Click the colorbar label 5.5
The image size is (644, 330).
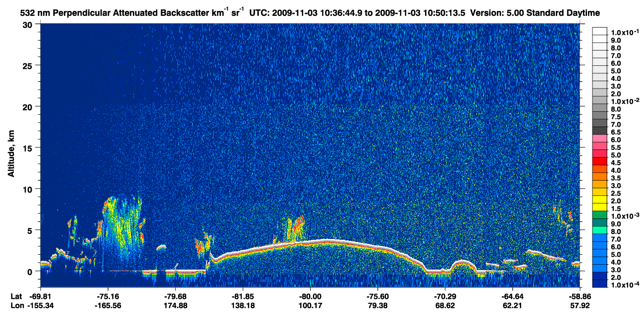[x=616, y=148]
